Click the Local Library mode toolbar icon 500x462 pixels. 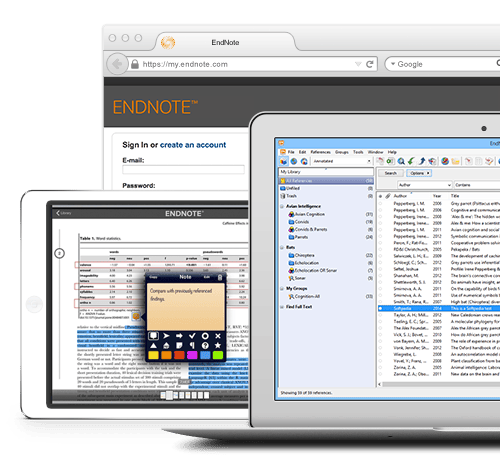click(284, 161)
